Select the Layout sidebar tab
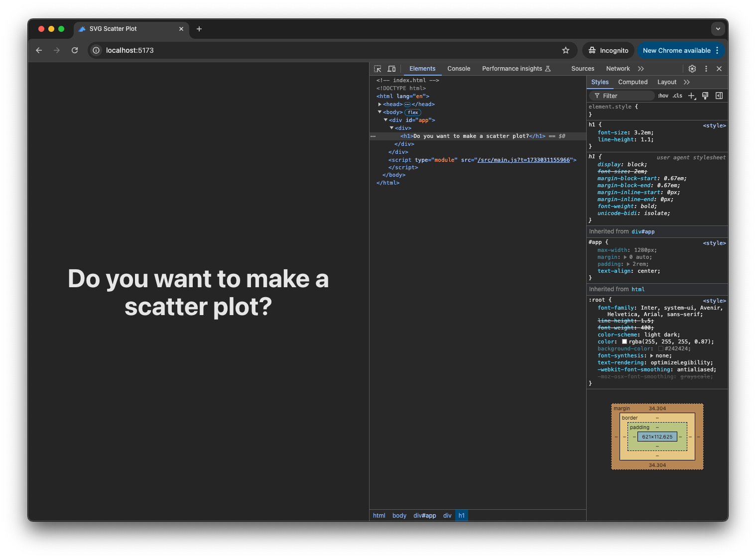 [x=667, y=82]
